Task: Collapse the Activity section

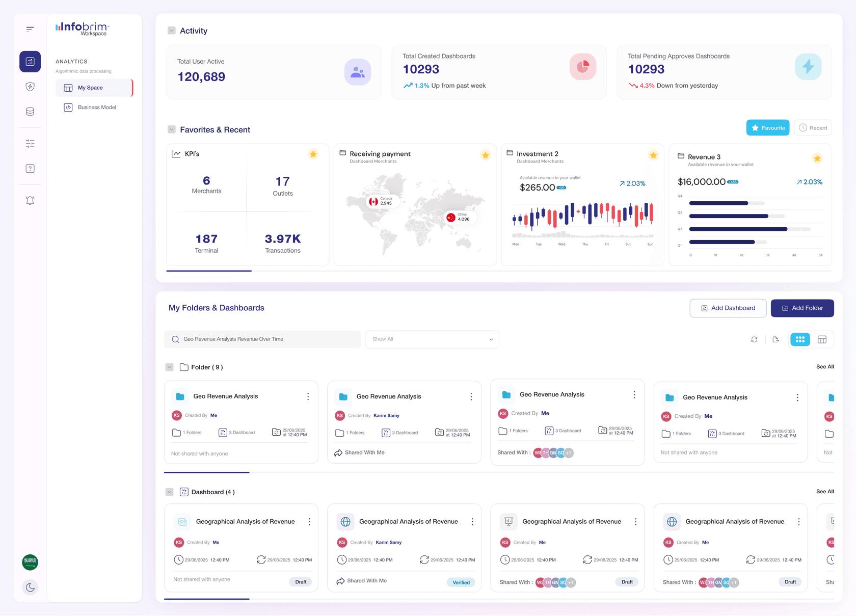Action: tap(172, 31)
